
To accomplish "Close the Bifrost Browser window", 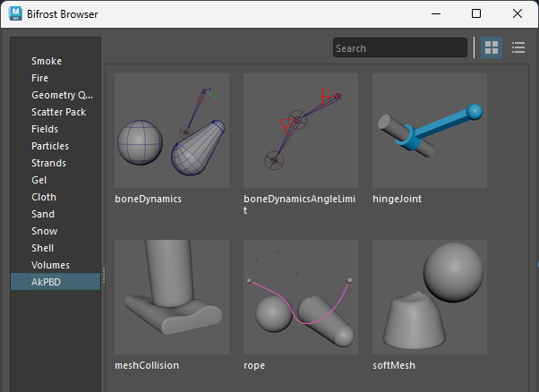I will pos(517,13).
